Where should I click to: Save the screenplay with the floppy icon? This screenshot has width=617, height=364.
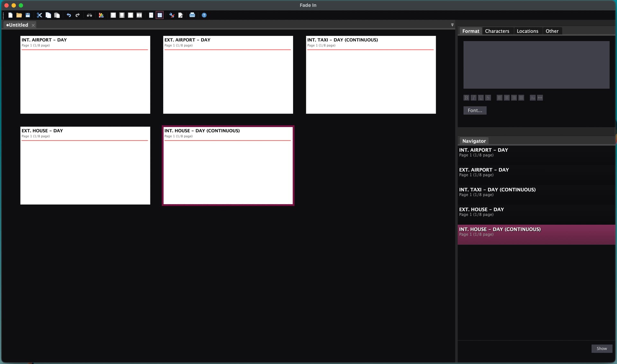point(28,15)
